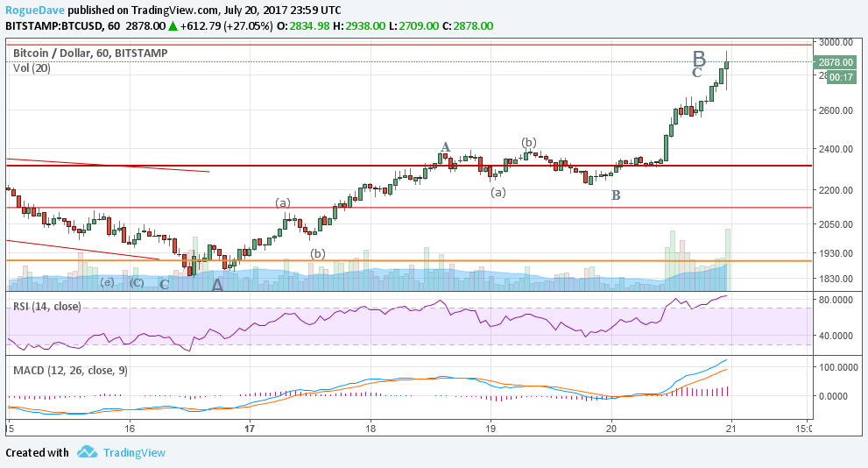Click the +612.79 (+27.05%) change value
Image resolution: width=868 pixels, height=468 pixels.
tap(226, 26)
